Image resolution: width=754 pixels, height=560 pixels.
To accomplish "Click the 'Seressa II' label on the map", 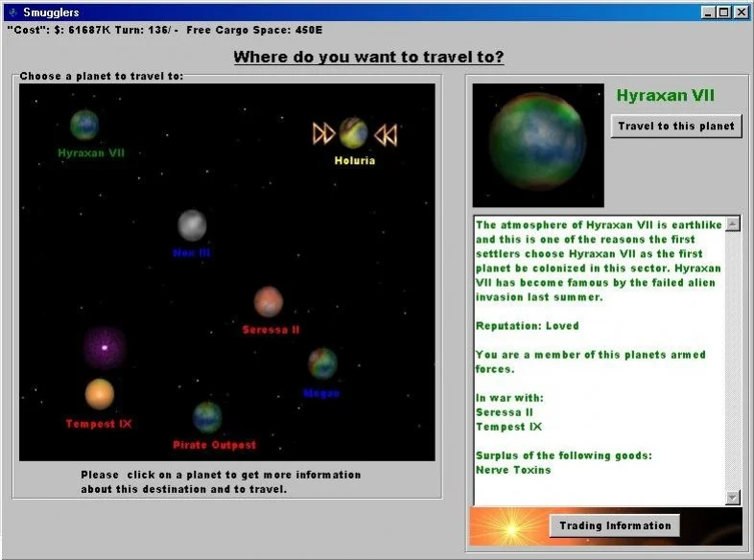I will 271,330.
